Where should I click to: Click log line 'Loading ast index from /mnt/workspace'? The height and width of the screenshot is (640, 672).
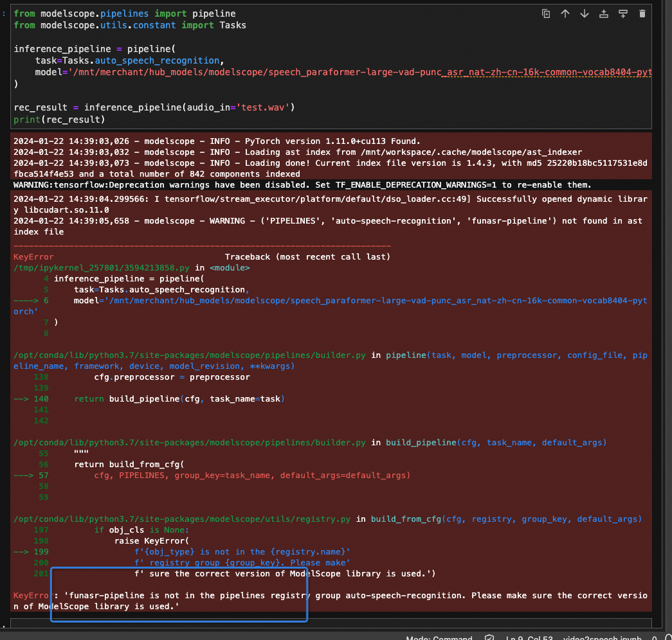(x=298, y=152)
